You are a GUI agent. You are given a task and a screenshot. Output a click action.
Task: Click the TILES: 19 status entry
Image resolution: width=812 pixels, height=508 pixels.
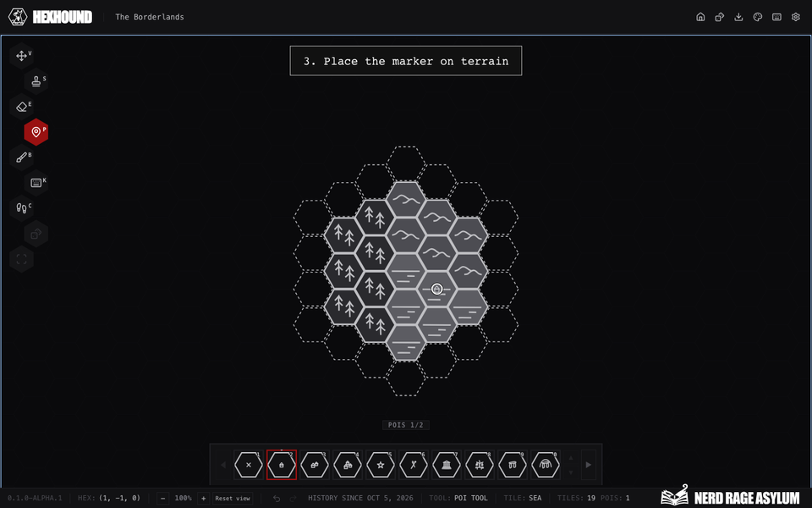pyautogui.click(x=576, y=498)
